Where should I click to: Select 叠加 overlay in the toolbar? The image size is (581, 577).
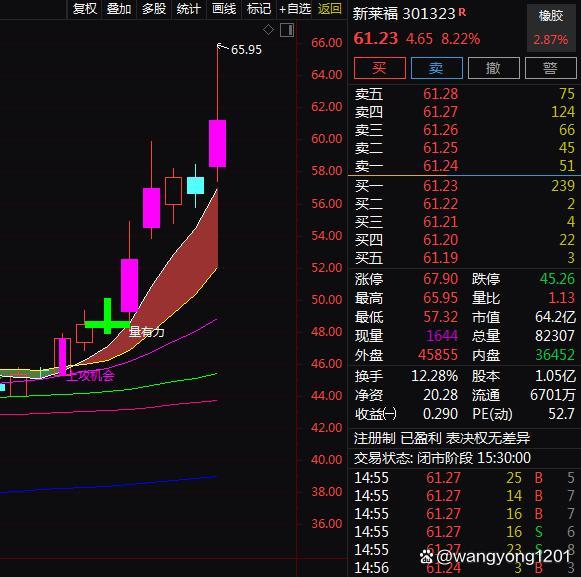click(x=119, y=9)
